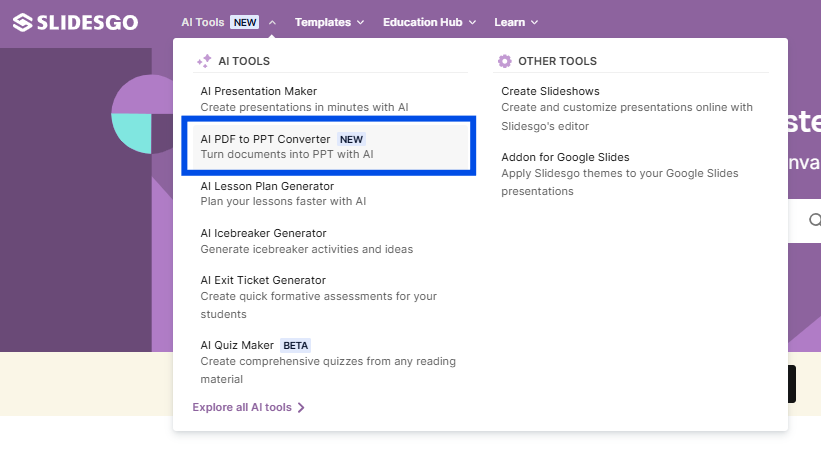Choose AI Icebreaker Generator
Screen dimensions: 821x450
263,233
